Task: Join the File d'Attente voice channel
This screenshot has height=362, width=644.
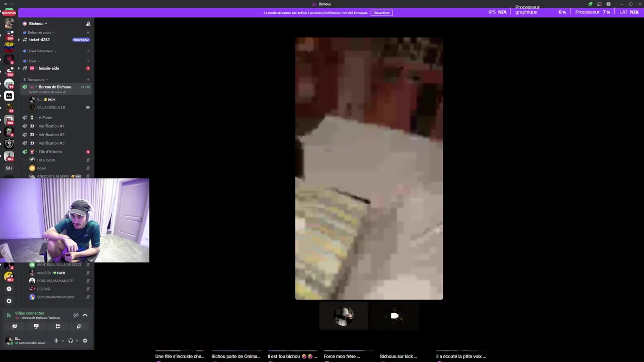Action: coord(56,152)
